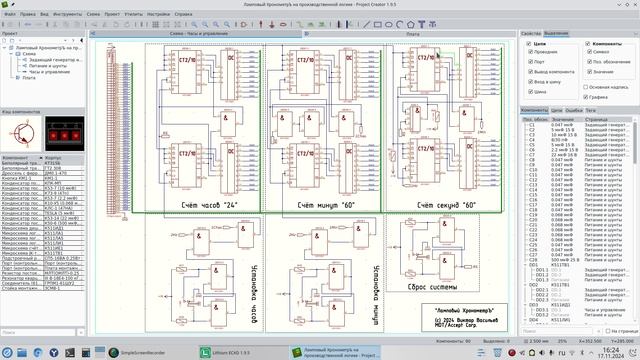Collapse the DD3 node in components list

tap(525, 305)
